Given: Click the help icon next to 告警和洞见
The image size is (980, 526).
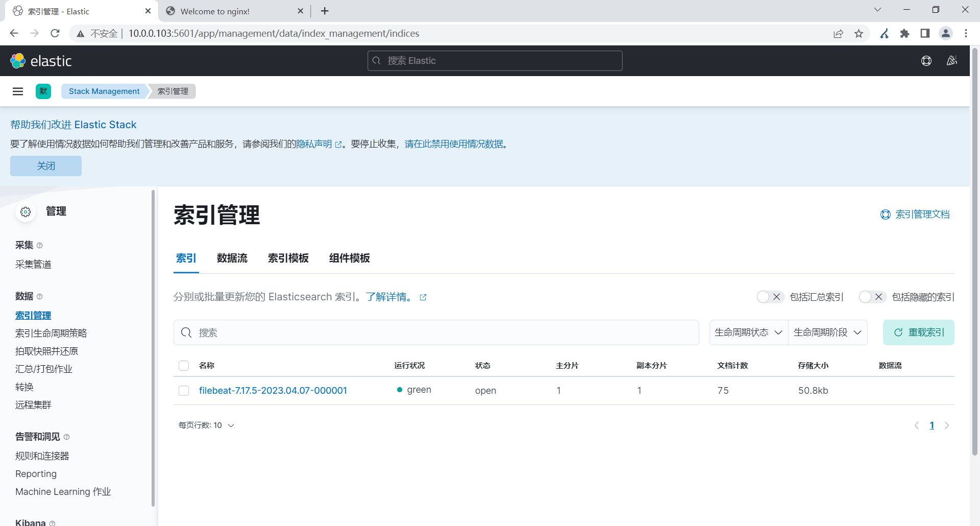Looking at the screenshot, I should 66,437.
